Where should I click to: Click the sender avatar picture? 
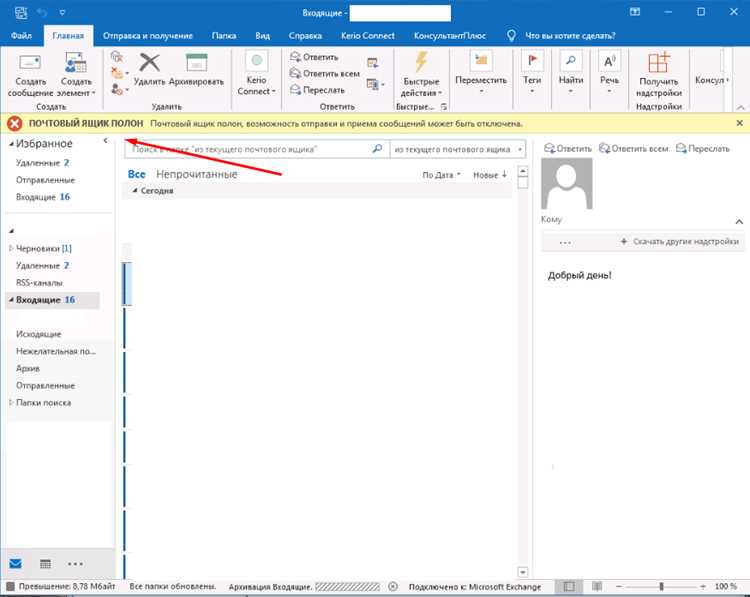[x=567, y=183]
